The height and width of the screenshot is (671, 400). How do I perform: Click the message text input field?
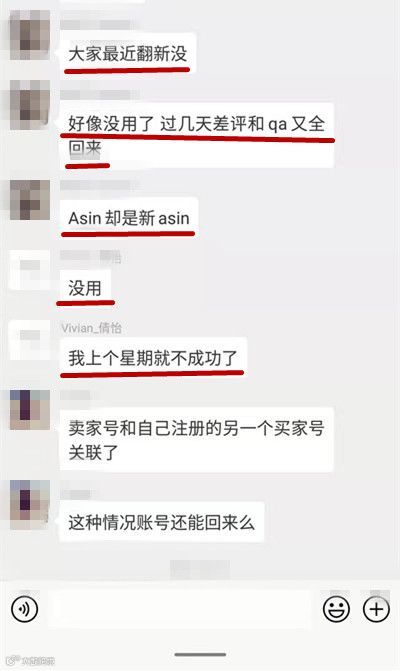181,609
